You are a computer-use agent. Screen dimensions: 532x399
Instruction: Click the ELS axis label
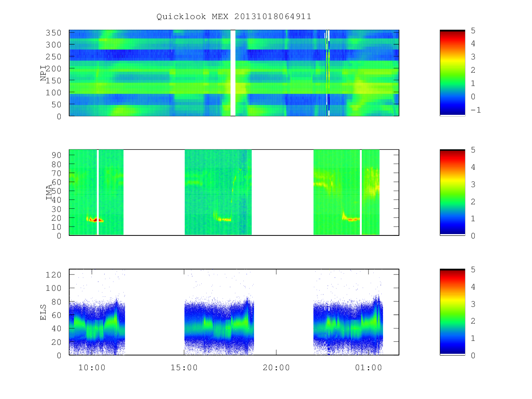tap(43, 312)
